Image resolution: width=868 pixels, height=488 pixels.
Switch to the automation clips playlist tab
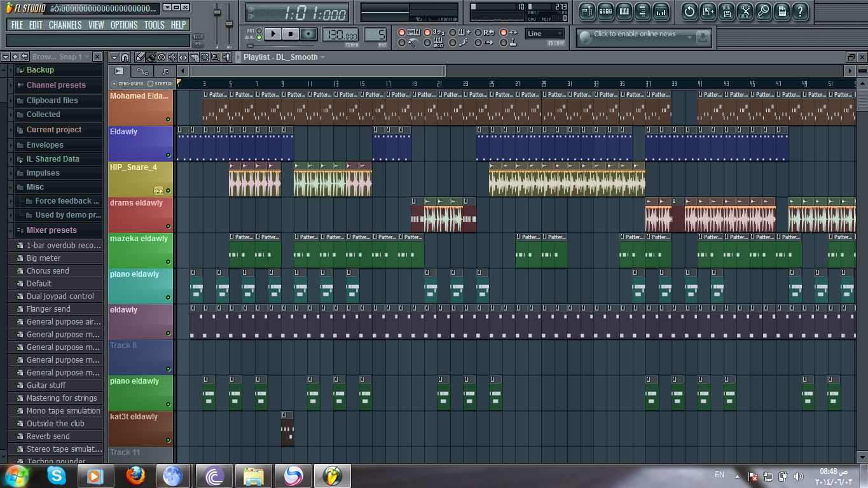tap(142, 71)
